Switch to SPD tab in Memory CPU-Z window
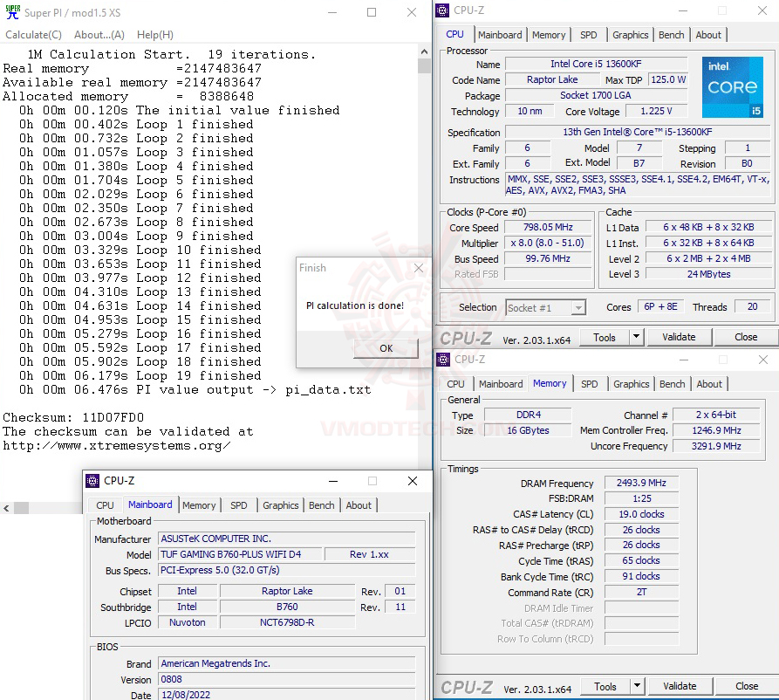The width and height of the screenshot is (779, 700). [589, 384]
